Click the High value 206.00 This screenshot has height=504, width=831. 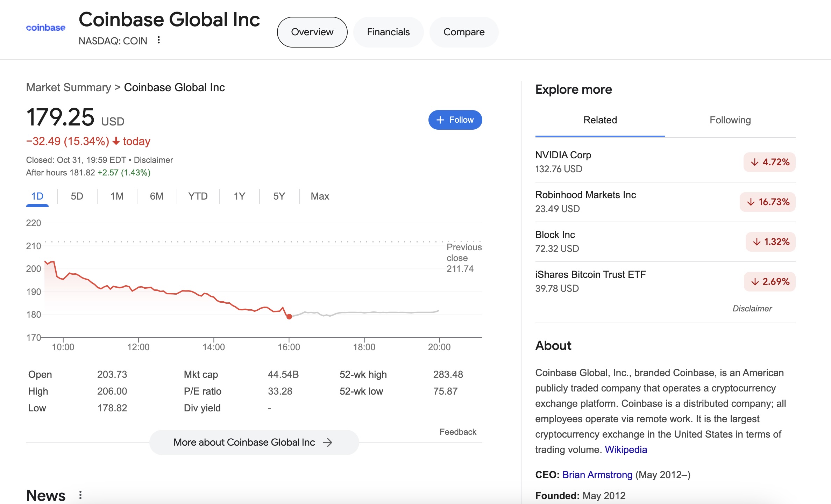pos(112,391)
